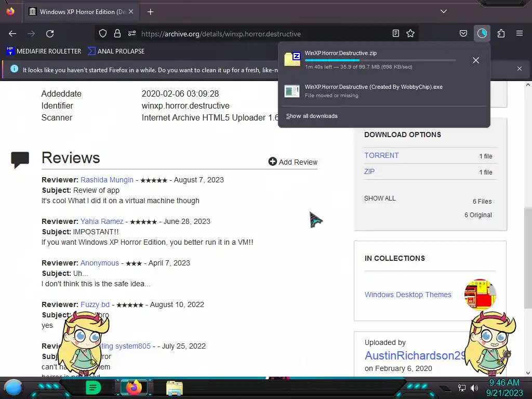Select the WobbyChip .exe download entry

click(x=384, y=91)
